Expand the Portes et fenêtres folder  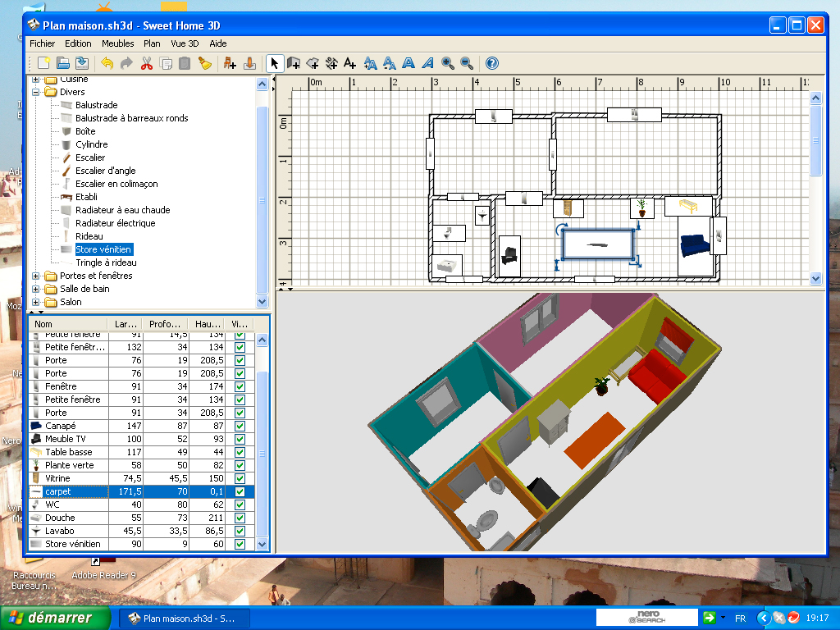point(36,276)
